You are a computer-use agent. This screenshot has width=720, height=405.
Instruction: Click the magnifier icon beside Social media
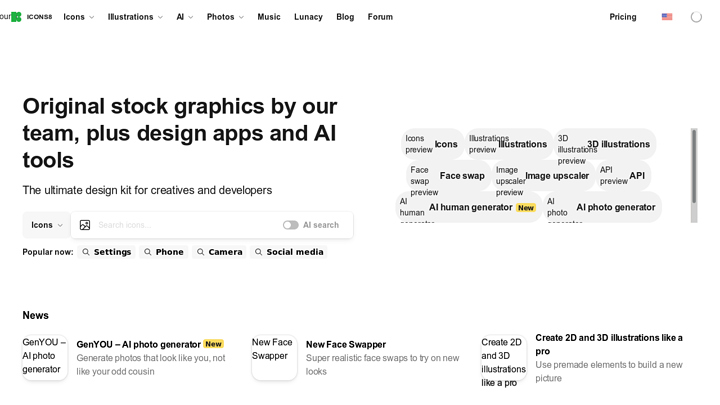259,252
